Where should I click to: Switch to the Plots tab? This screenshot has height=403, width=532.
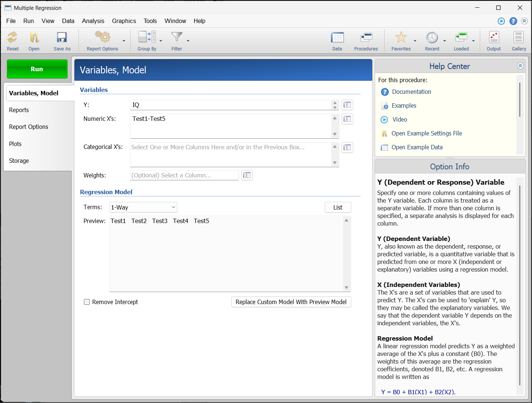(15, 144)
